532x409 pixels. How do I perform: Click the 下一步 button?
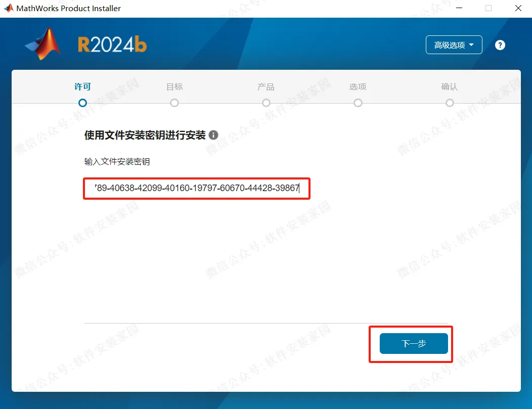(414, 344)
